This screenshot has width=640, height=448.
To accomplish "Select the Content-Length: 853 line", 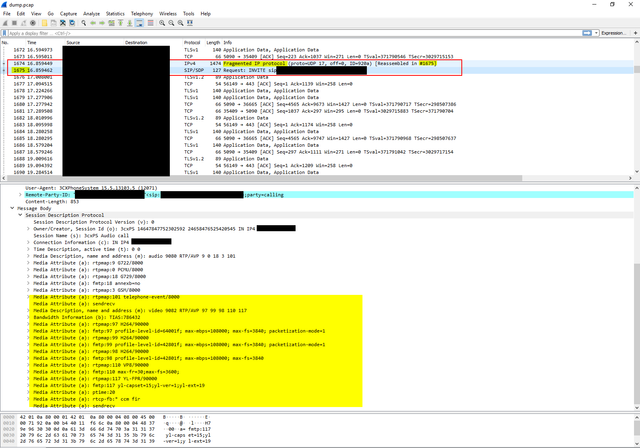I will click(x=52, y=202).
